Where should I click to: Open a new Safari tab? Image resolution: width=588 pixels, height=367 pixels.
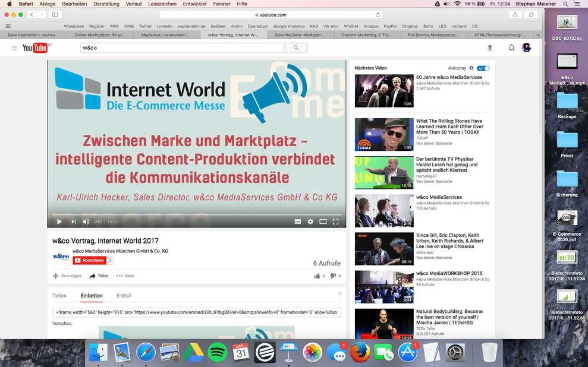tap(537, 35)
